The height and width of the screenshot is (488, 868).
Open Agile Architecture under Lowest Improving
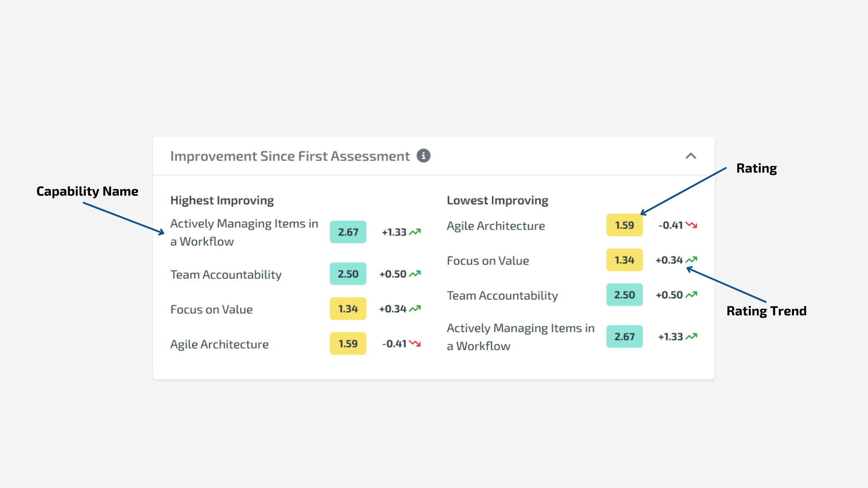495,226
